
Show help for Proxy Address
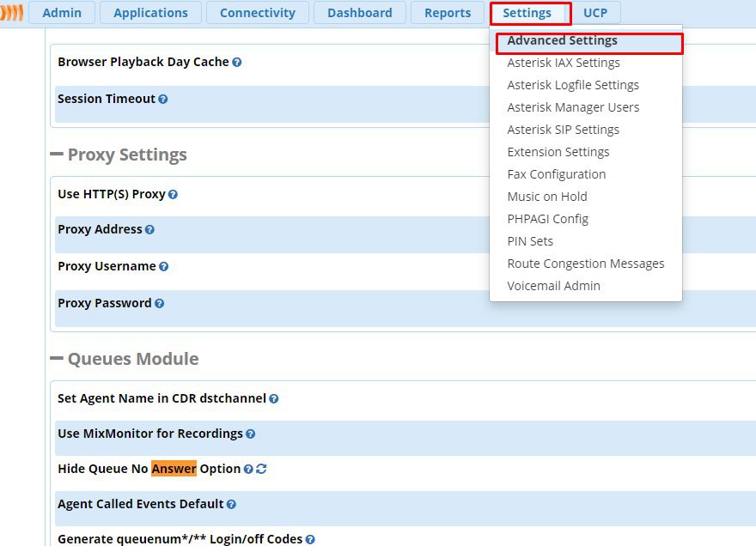click(x=150, y=230)
